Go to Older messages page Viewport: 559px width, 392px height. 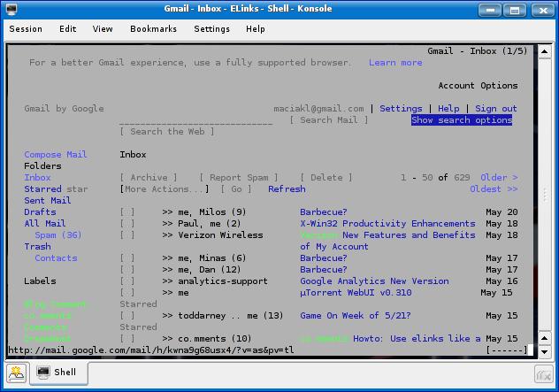tap(499, 178)
